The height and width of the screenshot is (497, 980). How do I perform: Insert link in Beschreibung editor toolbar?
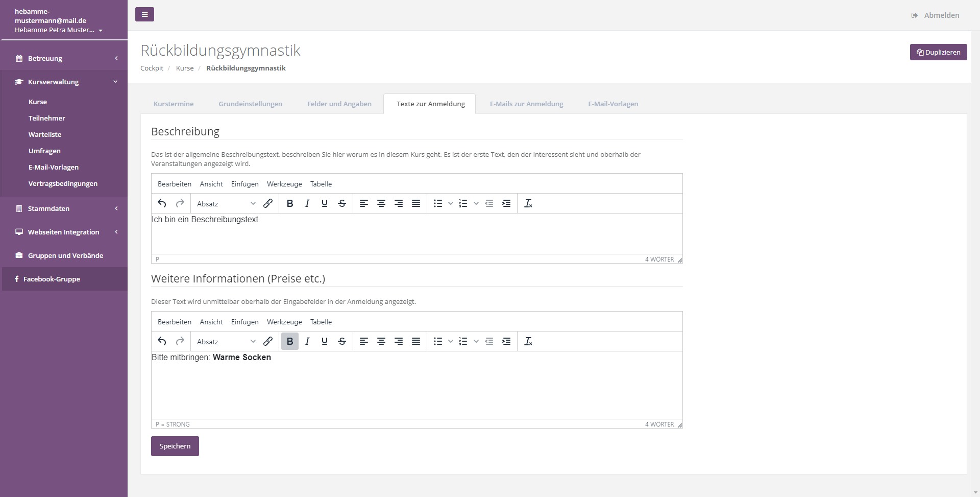click(x=268, y=203)
